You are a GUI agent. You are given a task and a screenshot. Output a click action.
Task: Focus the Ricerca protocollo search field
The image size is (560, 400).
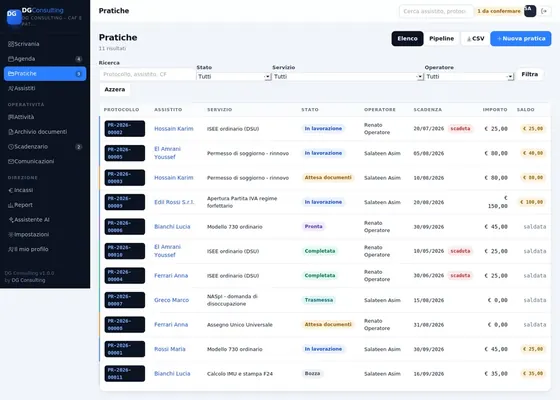click(x=147, y=74)
